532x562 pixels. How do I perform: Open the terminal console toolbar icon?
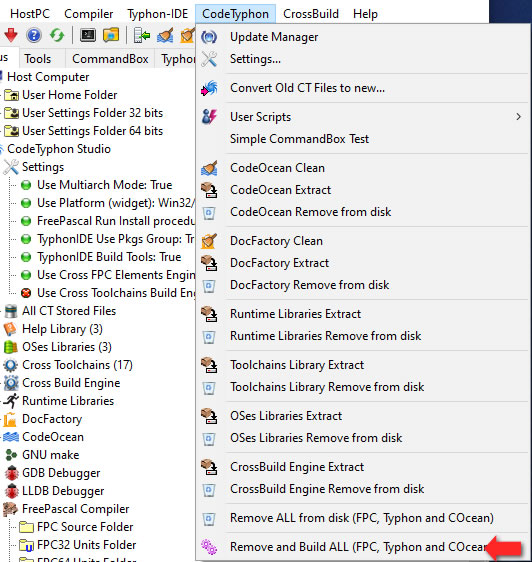pyautogui.click(x=88, y=35)
